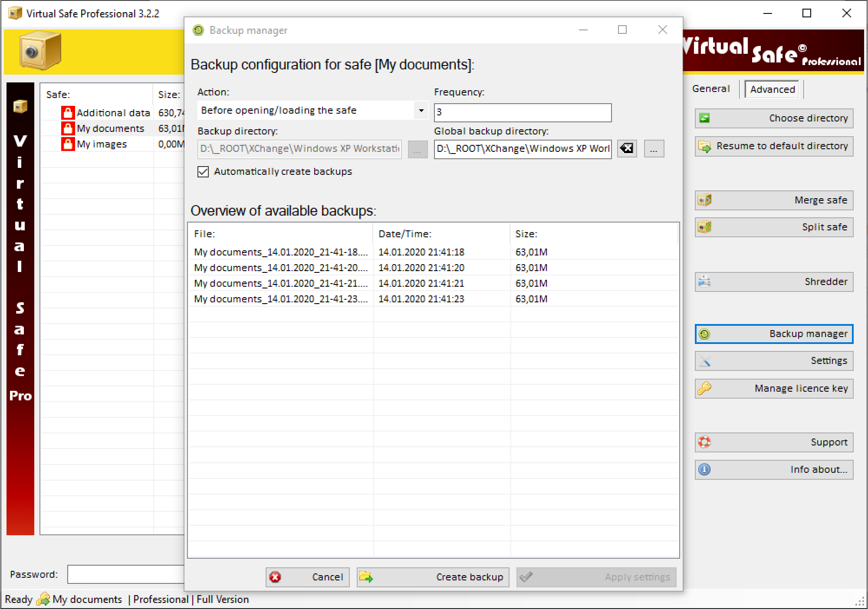Viewport: 868px width, 609px height.
Task: Click the Support lifebuoy icon
Action: click(x=704, y=442)
